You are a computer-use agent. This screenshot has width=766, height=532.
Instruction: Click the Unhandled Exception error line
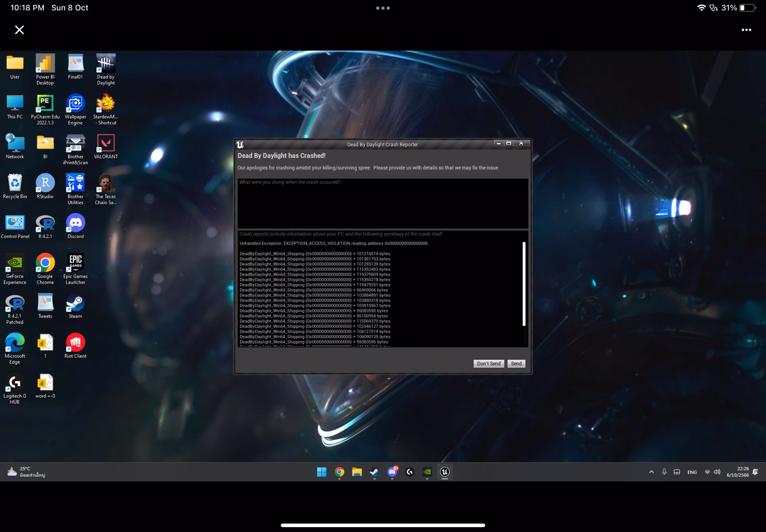(334, 243)
